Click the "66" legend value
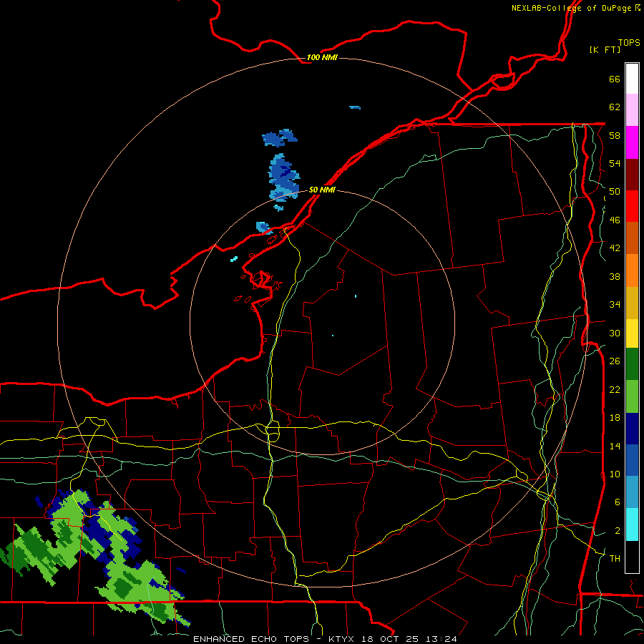 pyautogui.click(x=615, y=79)
